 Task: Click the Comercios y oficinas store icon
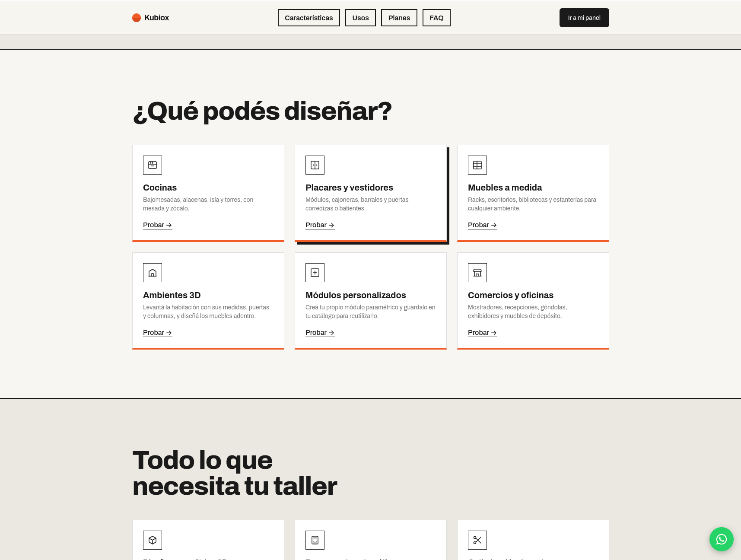click(x=477, y=273)
